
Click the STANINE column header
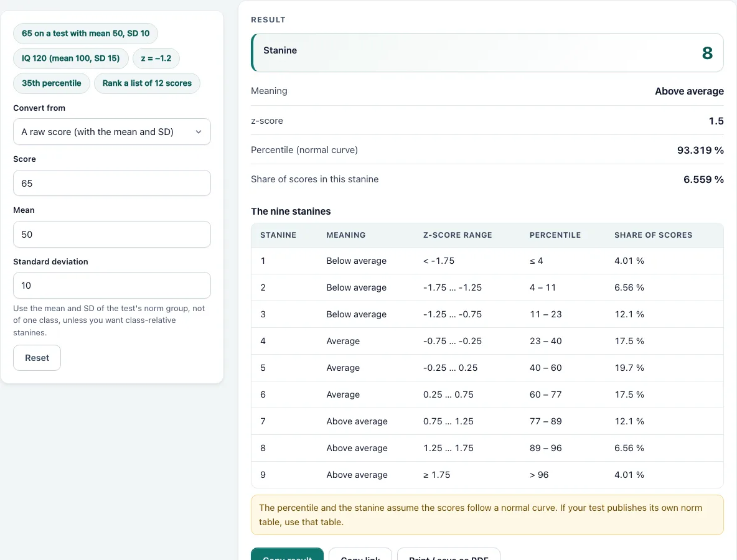[278, 235]
